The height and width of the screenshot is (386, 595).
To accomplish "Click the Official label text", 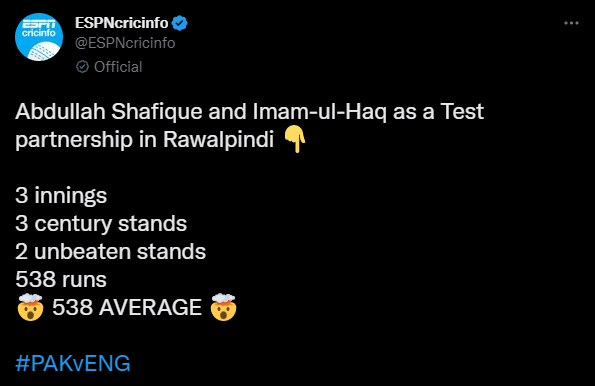I will 118,67.
